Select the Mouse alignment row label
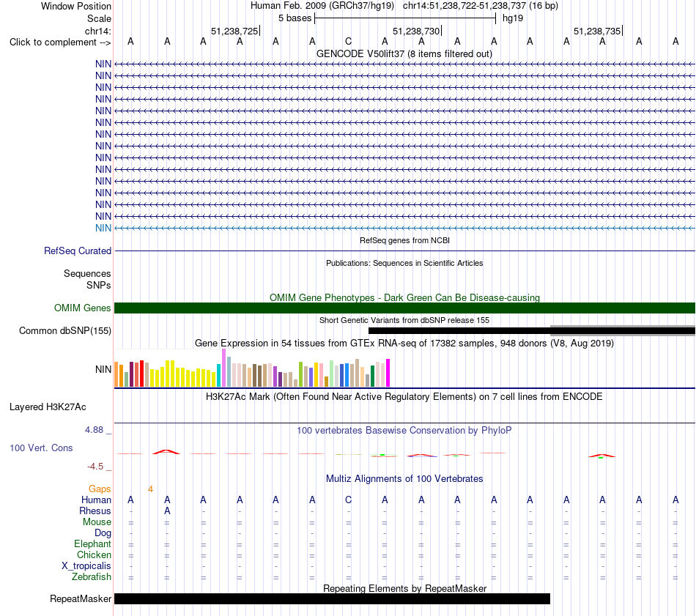Screen dimensions: 696x616 click(x=97, y=522)
